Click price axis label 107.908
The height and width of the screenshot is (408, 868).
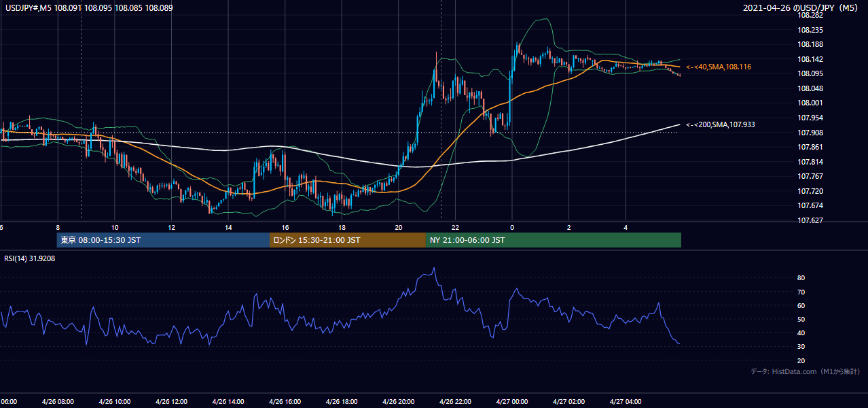pos(810,132)
